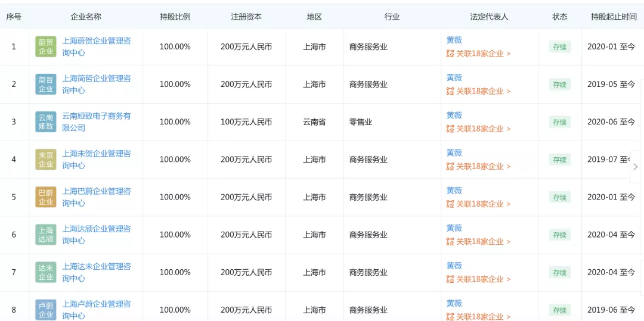Expand 关联18家企业 in row 6
644x321 pixels.
point(479,241)
